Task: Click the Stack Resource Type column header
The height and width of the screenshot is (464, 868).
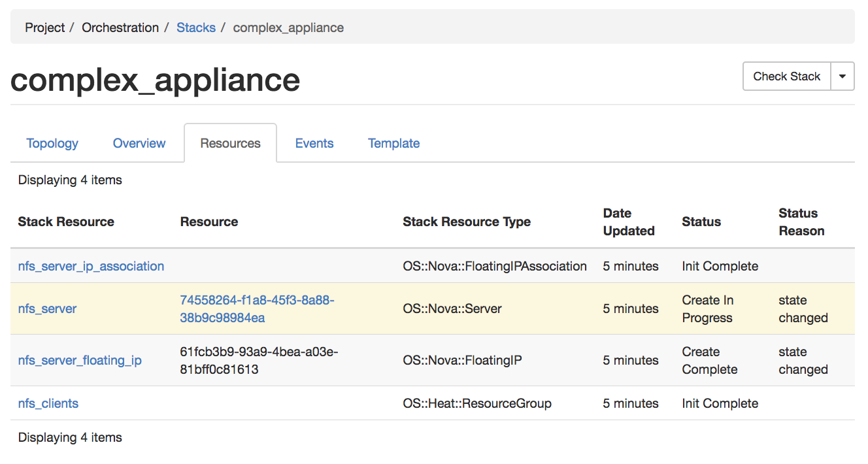Action: pos(467,222)
